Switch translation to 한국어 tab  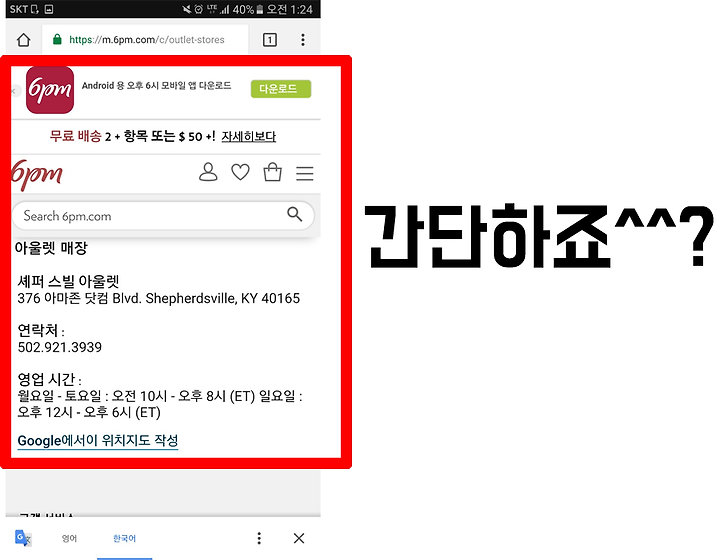124,538
